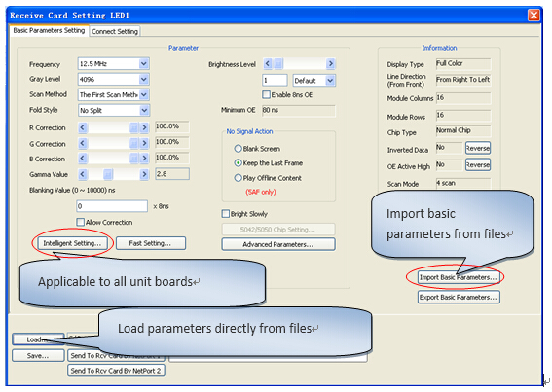Click Send To Rcv Card By NetPort 2
552x392 pixels.
[116, 371]
